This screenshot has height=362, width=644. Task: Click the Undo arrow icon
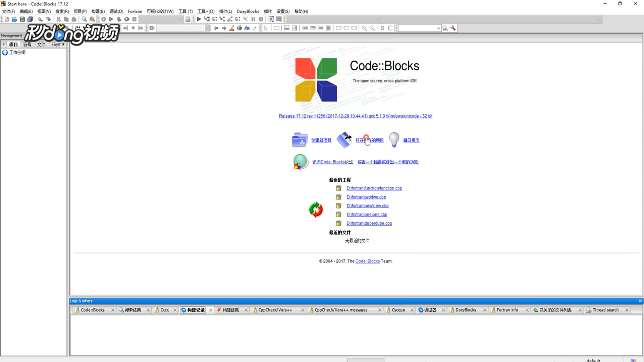coord(40,19)
